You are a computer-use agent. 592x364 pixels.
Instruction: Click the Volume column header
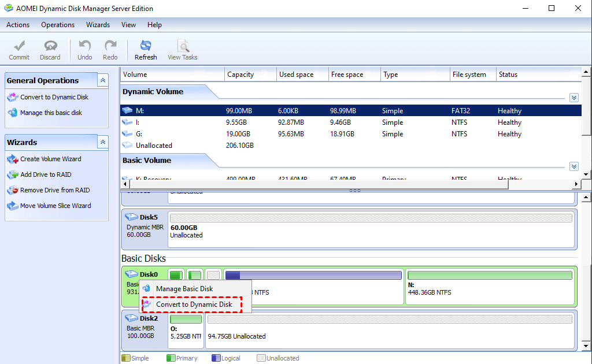pos(172,75)
